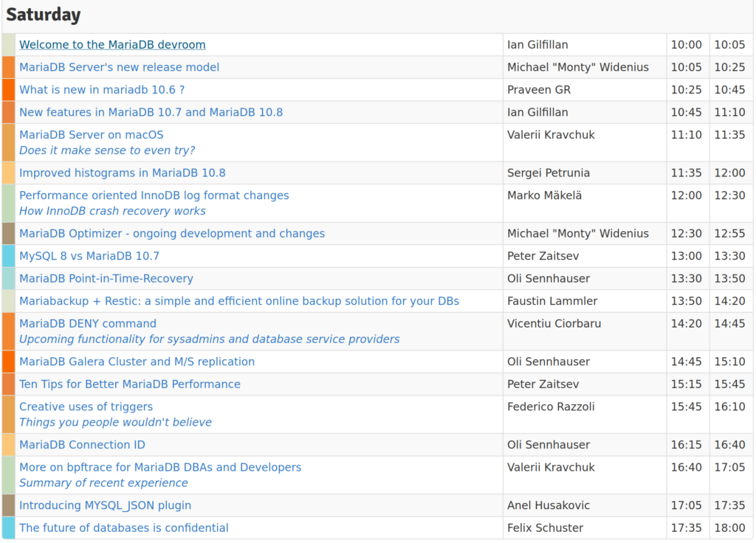The height and width of the screenshot is (543, 756).
Task: Click Peter Zaitsev in the Ten Tips row
Action: click(x=543, y=384)
